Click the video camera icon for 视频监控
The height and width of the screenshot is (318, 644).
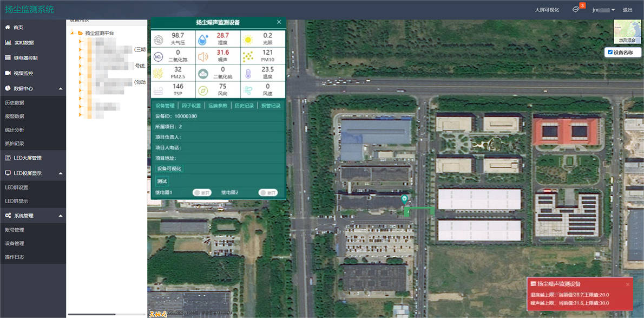[x=8, y=73]
